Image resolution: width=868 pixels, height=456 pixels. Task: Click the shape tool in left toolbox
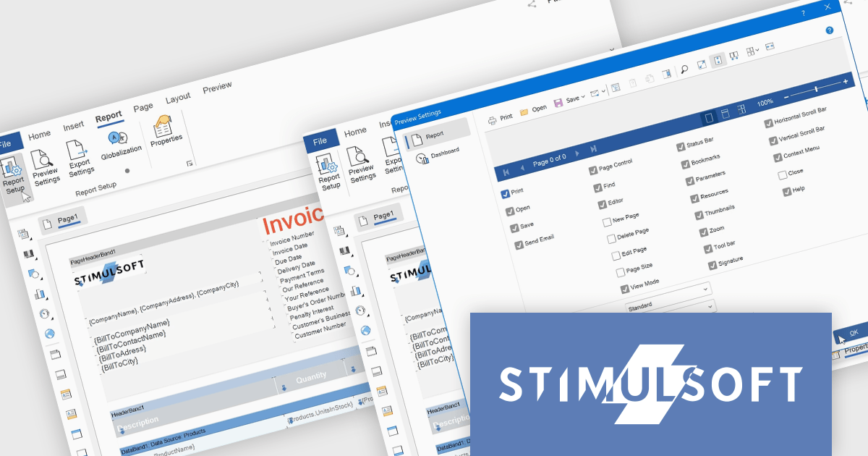pos(34,274)
